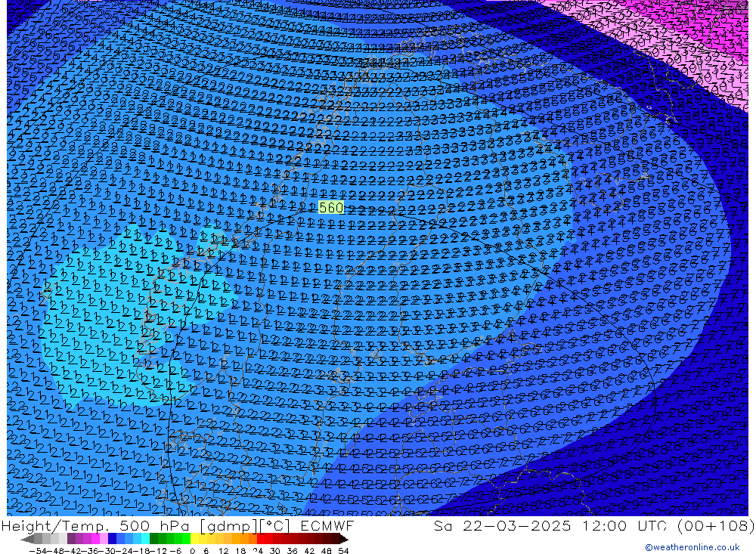Click the grey left arrow end of legend
Viewport: 756px width, 554px height.
click(27, 539)
